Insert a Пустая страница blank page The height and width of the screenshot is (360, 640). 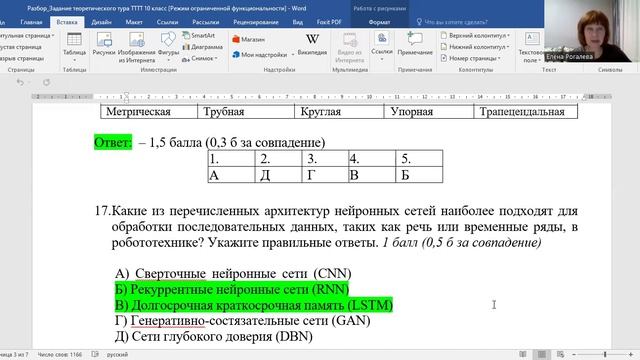[20, 47]
